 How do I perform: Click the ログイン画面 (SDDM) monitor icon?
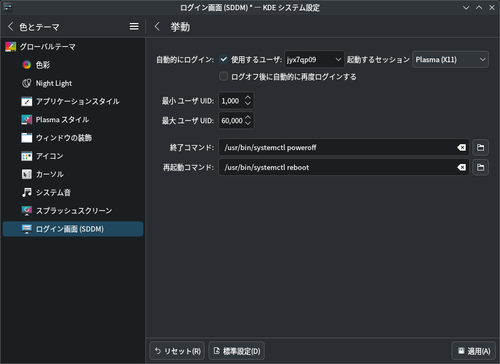27,229
